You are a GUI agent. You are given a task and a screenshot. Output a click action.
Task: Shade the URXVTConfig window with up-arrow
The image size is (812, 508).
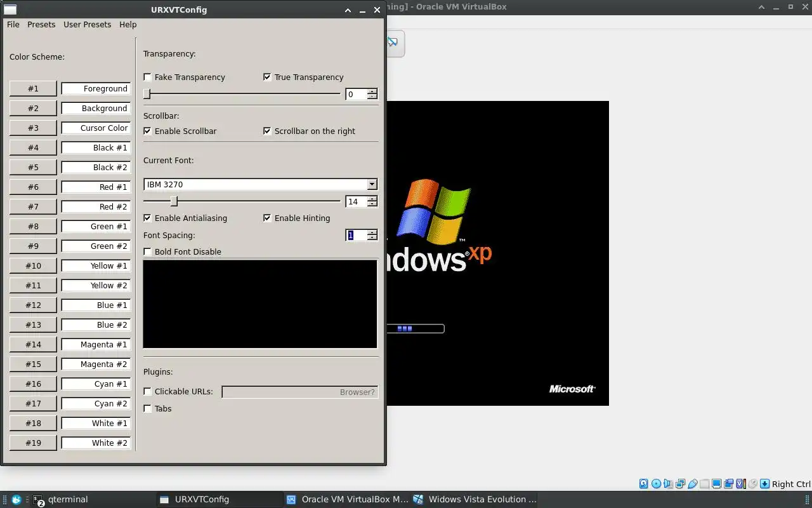coord(348,10)
